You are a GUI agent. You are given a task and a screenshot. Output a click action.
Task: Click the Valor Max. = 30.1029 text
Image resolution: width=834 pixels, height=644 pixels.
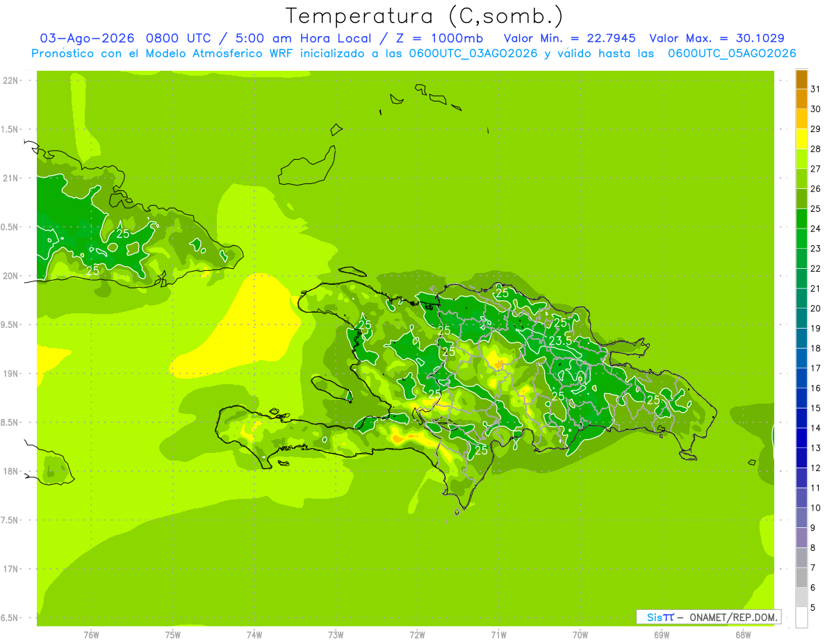[x=717, y=38]
